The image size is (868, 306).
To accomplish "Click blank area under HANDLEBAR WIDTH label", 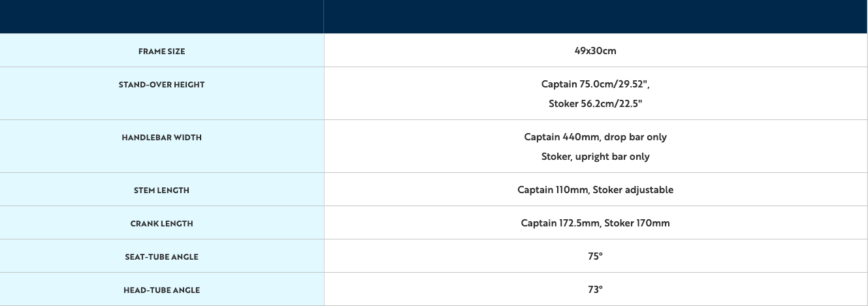I will pyautogui.click(x=161, y=158).
